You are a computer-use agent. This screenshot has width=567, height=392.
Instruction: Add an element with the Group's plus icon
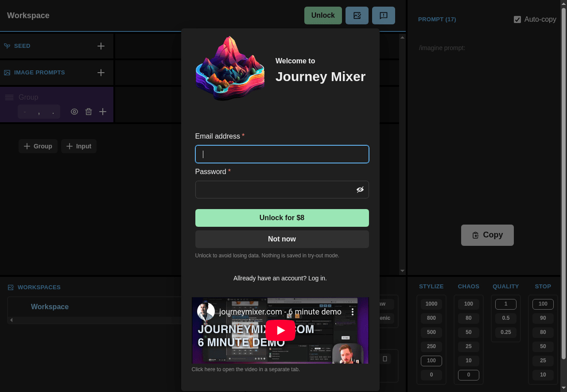[102, 112]
